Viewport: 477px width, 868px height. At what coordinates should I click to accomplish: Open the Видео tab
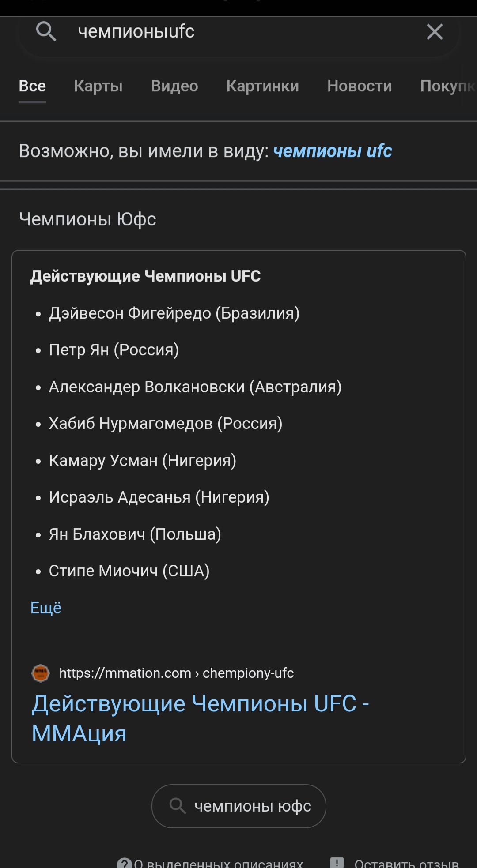pyautogui.click(x=174, y=86)
